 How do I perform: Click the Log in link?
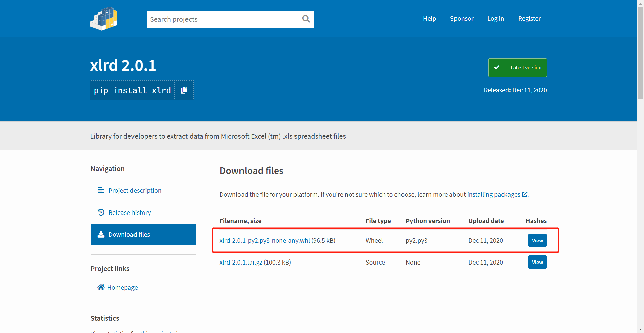point(495,18)
